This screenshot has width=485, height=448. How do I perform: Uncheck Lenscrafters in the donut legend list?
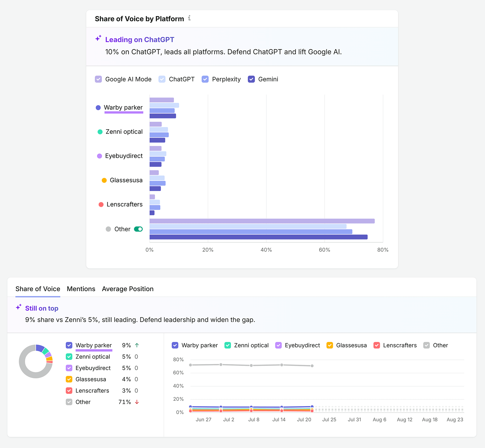69,390
